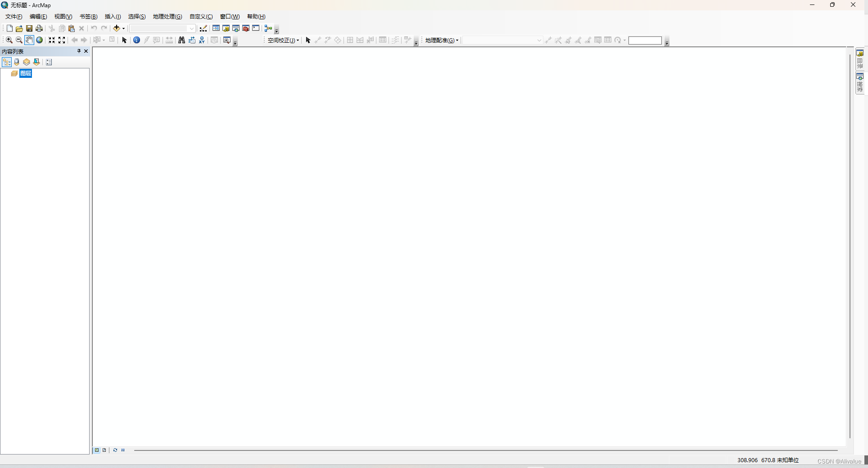Open the Python window icon
Screen dimensions: 868x468
256,28
